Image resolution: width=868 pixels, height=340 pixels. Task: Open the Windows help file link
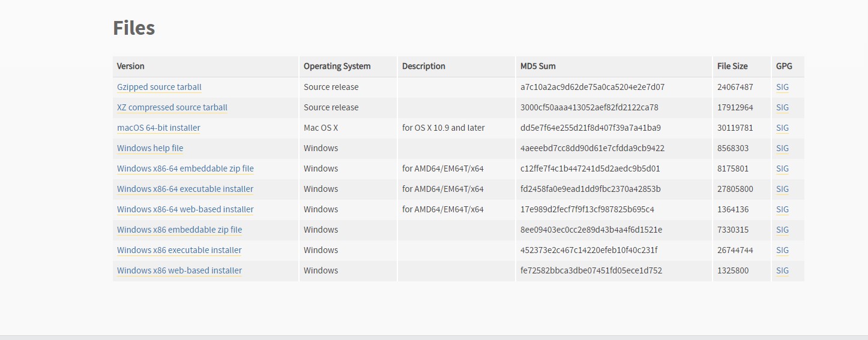click(150, 148)
